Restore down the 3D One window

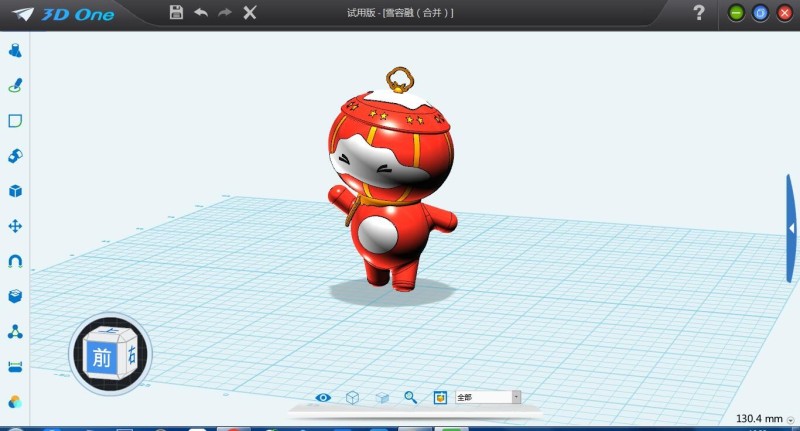(x=760, y=13)
